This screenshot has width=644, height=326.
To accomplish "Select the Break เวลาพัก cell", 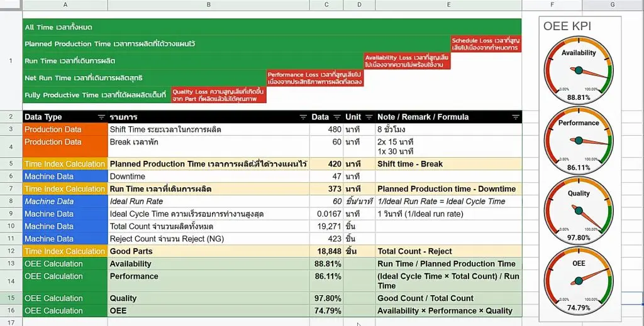I will click(209, 147).
